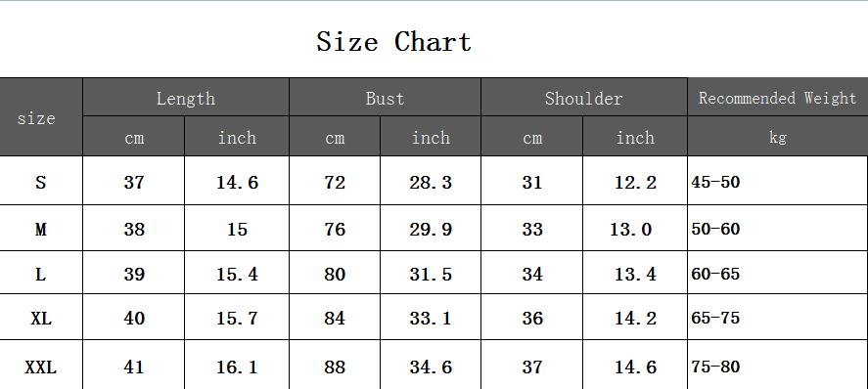Image resolution: width=868 pixels, height=389 pixels.
Task: Click bust value 29.9 inch
Action: click(x=431, y=230)
